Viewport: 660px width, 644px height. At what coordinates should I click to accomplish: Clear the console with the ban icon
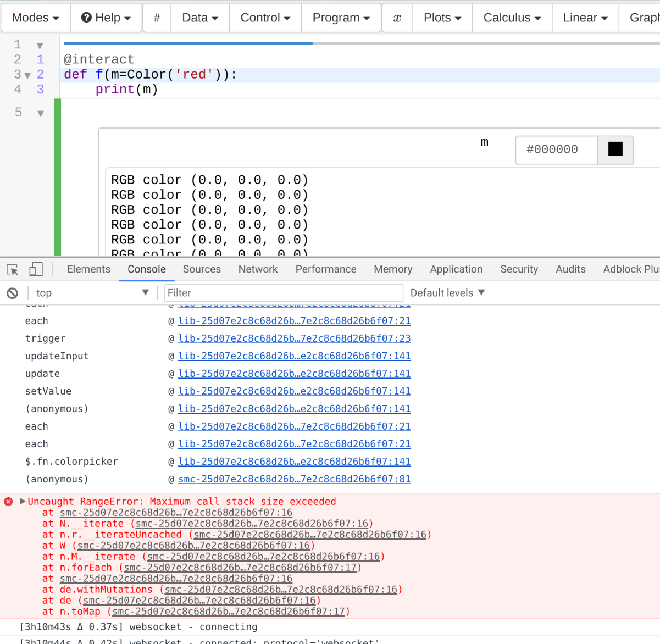(12, 292)
